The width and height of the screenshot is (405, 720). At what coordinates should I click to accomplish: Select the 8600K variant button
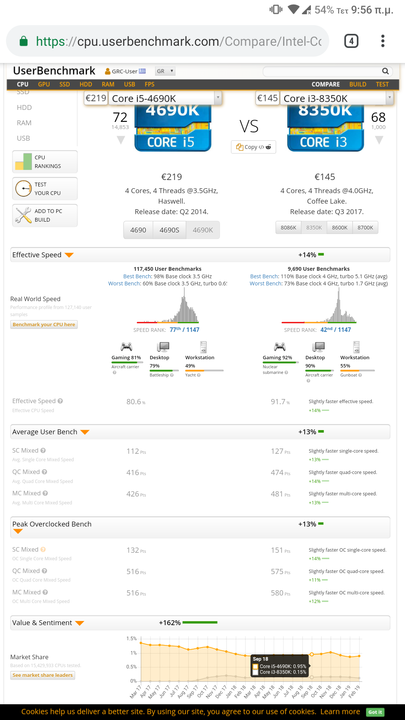click(340, 227)
